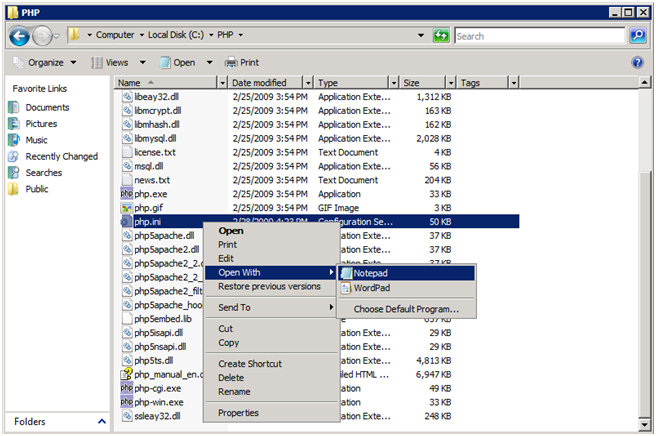
Task: Click Local Disk (C:) in address bar
Action: (x=176, y=35)
